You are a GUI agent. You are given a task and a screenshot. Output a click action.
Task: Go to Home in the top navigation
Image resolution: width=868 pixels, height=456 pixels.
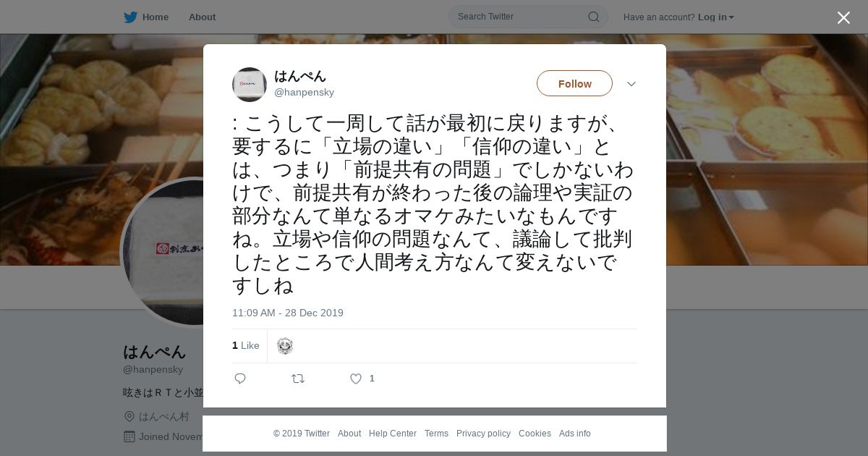(156, 17)
